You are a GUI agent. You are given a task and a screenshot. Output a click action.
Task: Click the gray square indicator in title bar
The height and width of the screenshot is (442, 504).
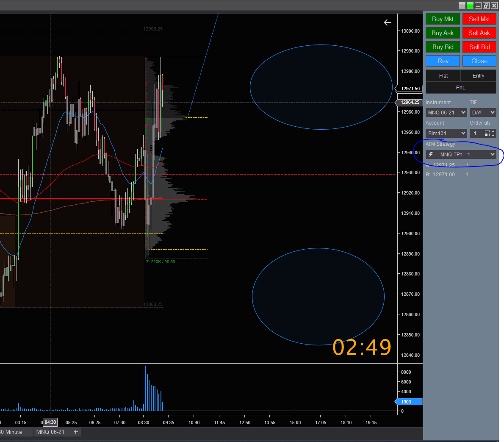[462, 6]
